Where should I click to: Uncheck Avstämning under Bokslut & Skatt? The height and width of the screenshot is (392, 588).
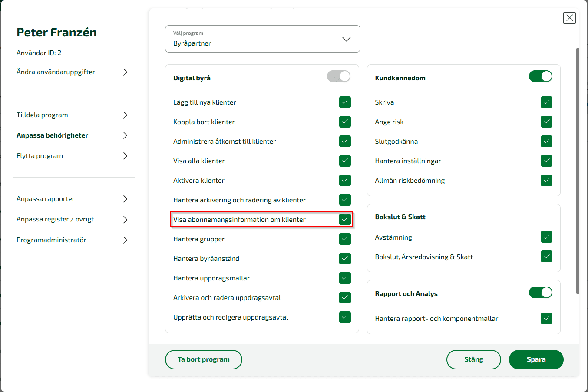pos(546,237)
